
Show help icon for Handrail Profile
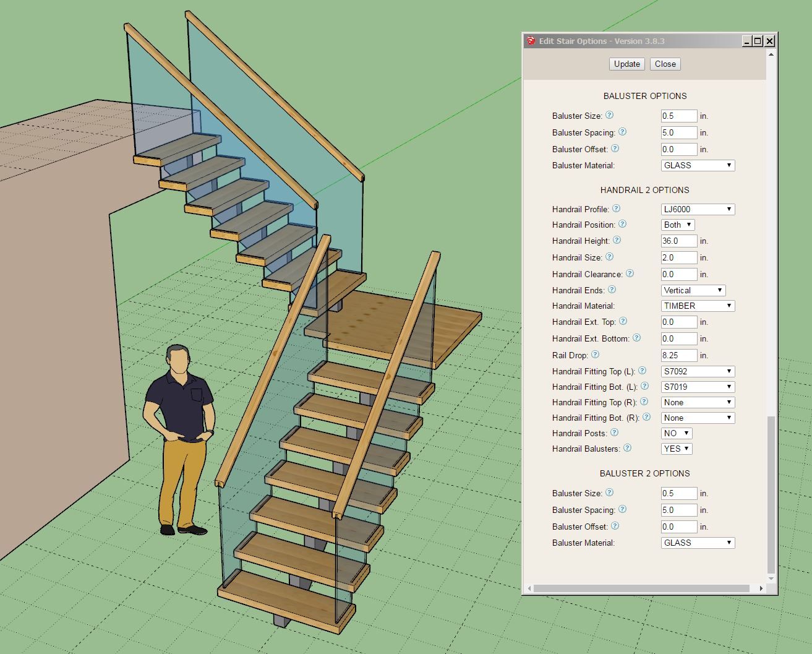[x=616, y=209]
